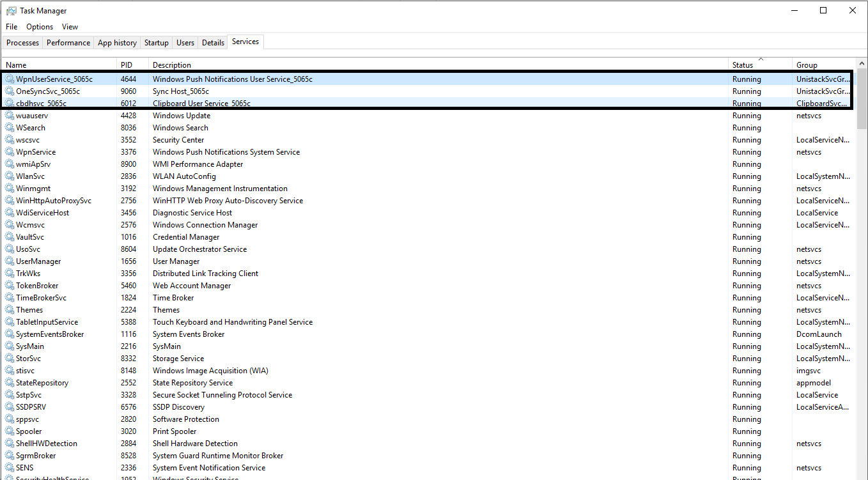Click the gear icon beside UserManager
Image resolution: width=868 pixels, height=480 pixels.
10,261
